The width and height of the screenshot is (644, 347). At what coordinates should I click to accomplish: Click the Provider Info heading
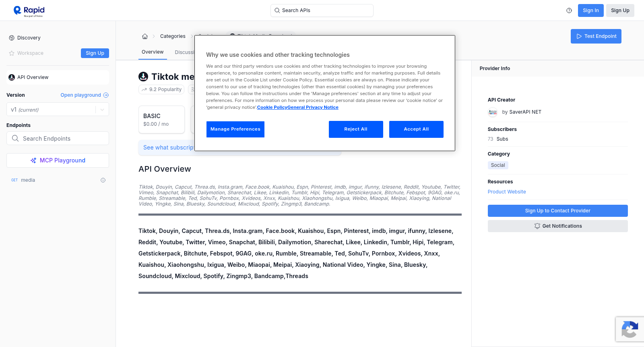click(x=495, y=69)
